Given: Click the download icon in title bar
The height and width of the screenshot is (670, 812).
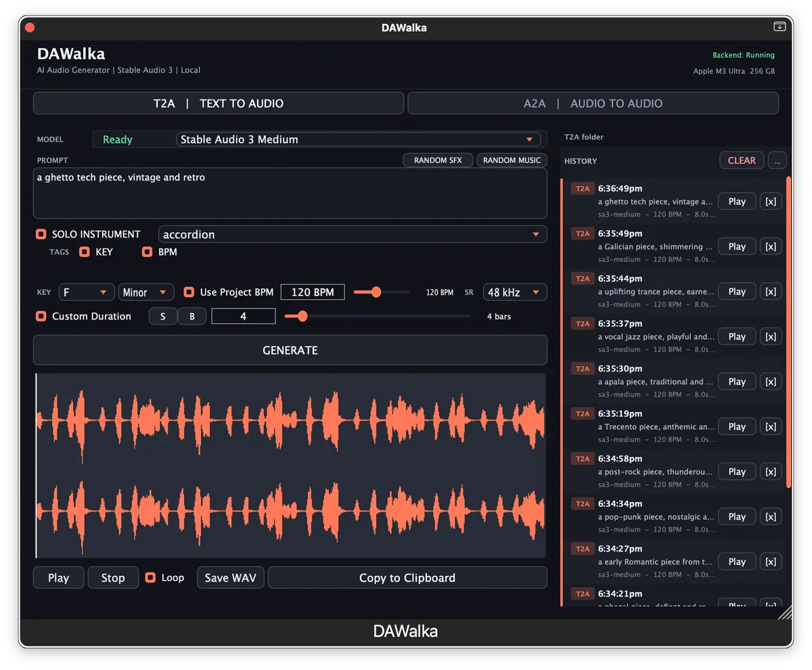Looking at the screenshot, I should 780,27.
